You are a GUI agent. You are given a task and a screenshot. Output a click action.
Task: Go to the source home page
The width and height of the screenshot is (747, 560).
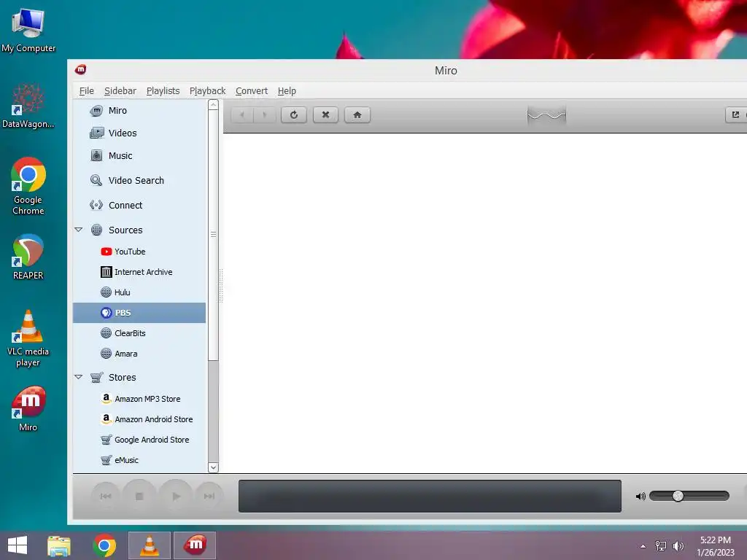pyautogui.click(x=357, y=114)
